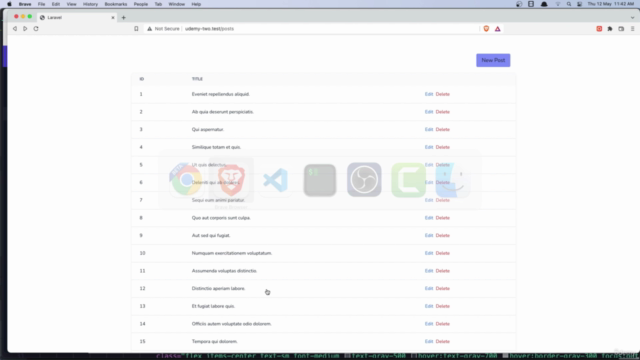The width and height of the screenshot is (640, 360).
Task: Edit post 10 Numquam exercitationem voluptatum
Action: [x=429, y=253]
